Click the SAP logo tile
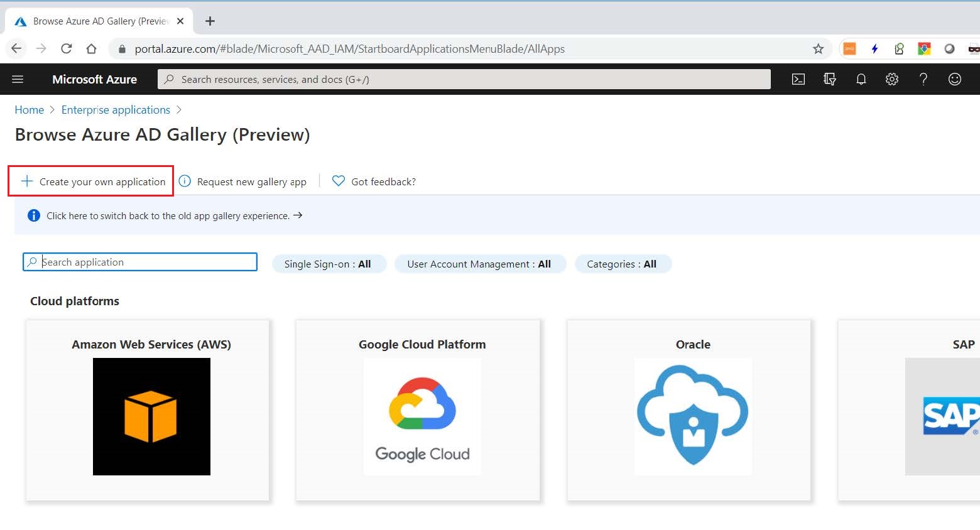The width and height of the screenshot is (980, 530). (942, 416)
